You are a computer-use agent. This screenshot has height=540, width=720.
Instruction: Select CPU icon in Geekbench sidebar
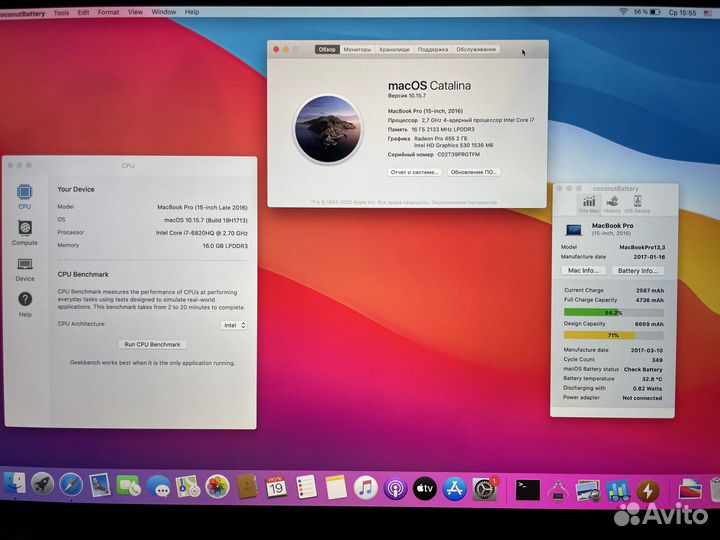pos(25,197)
